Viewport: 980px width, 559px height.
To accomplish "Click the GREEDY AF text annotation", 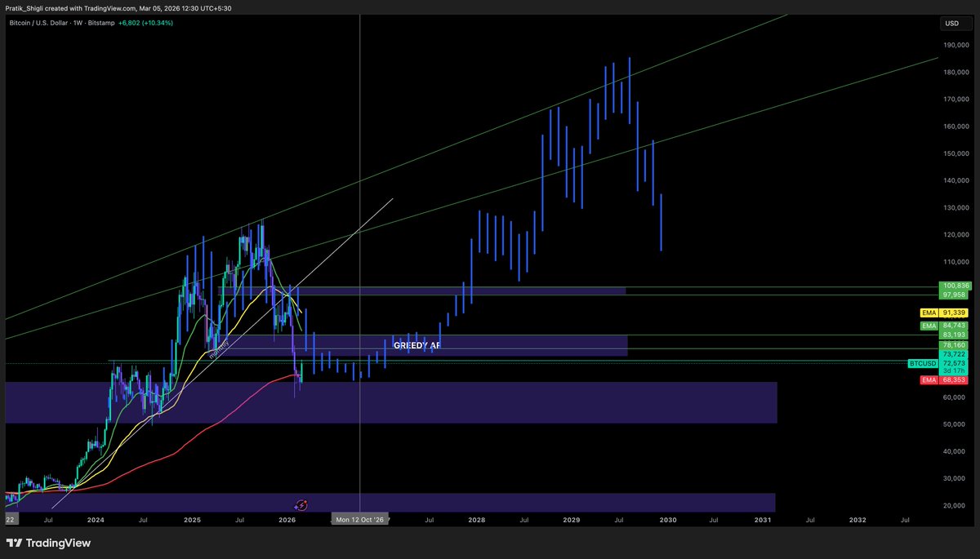I will pyautogui.click(x=419, y=346).
